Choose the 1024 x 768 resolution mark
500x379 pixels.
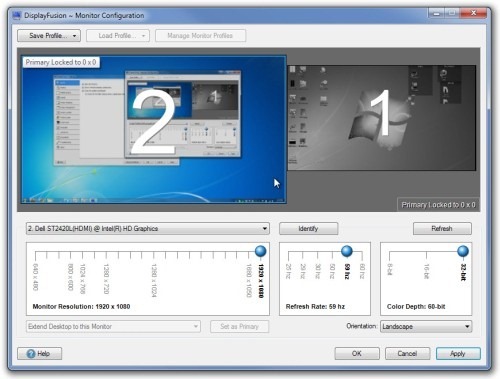pos(82,279)
